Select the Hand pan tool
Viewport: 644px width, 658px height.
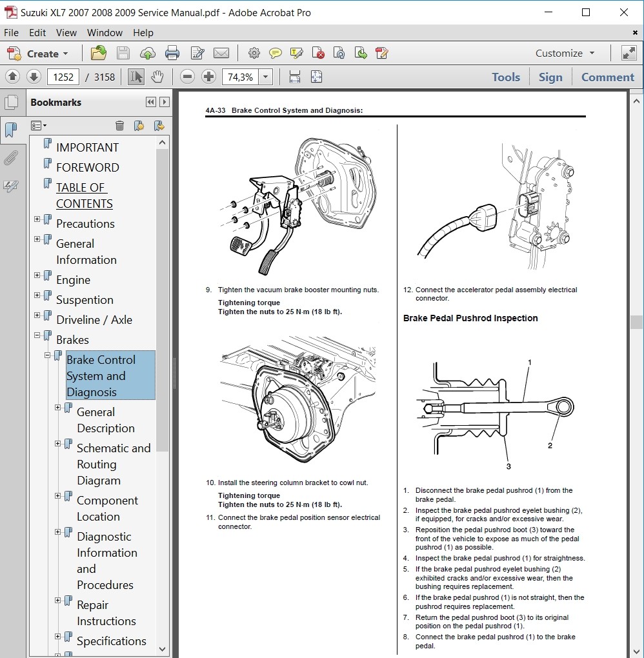[157, 77]
